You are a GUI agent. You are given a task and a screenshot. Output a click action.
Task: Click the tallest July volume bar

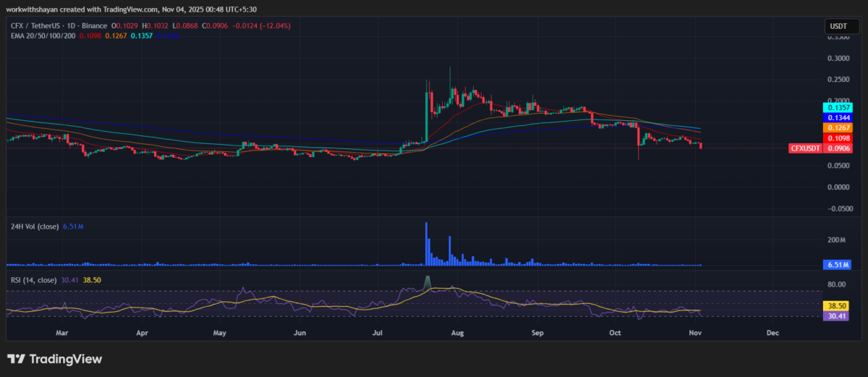(x=427, y=245)
